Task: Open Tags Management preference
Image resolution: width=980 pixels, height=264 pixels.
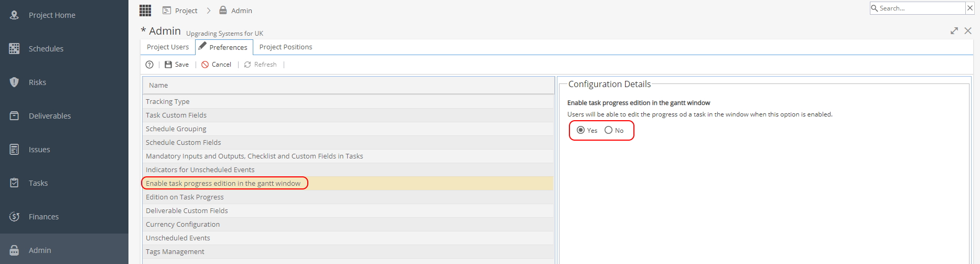Action: (x=348, y=251)
